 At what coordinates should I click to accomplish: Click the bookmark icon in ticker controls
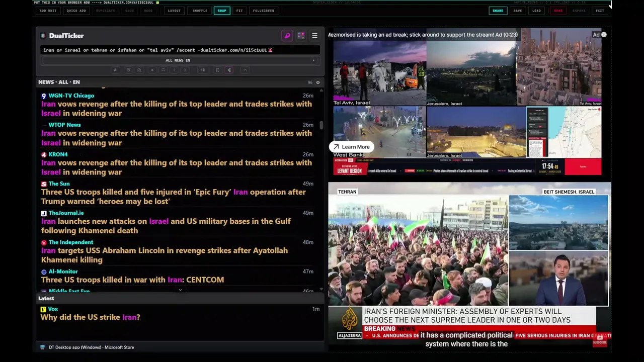pyautogui.click(x=217, y=70)
